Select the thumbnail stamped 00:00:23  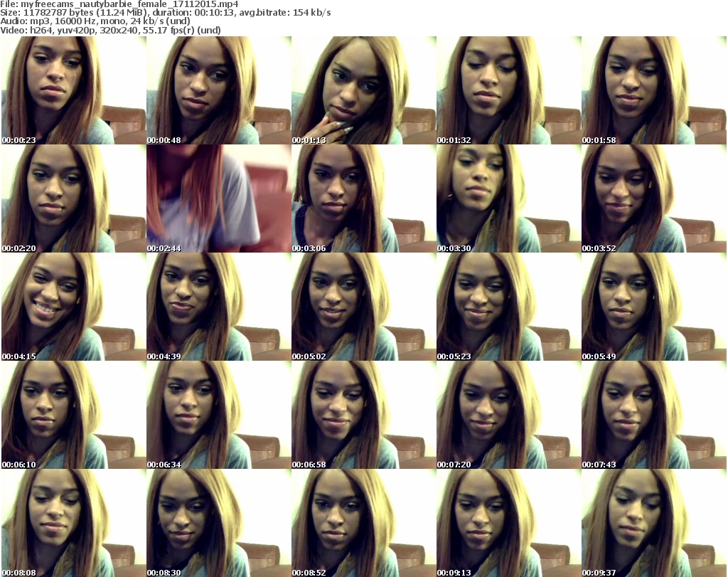[x=74, y=90]
